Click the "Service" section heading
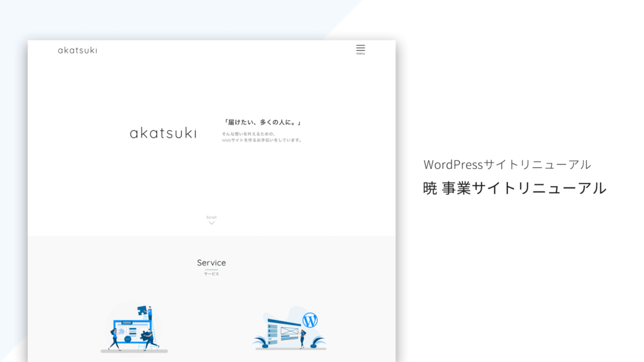Viewport: 644px width, 362px height. pyautogui.click(x=211, y=263)
